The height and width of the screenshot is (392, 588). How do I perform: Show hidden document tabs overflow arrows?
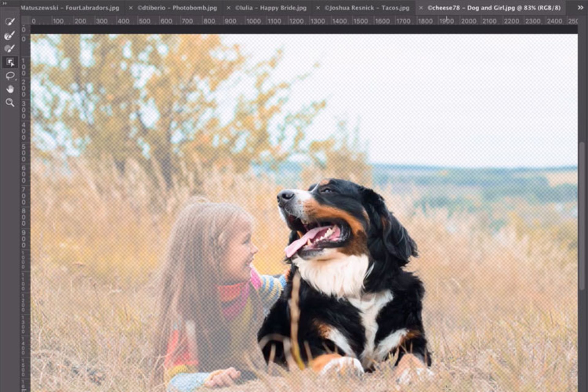(580, 8)
